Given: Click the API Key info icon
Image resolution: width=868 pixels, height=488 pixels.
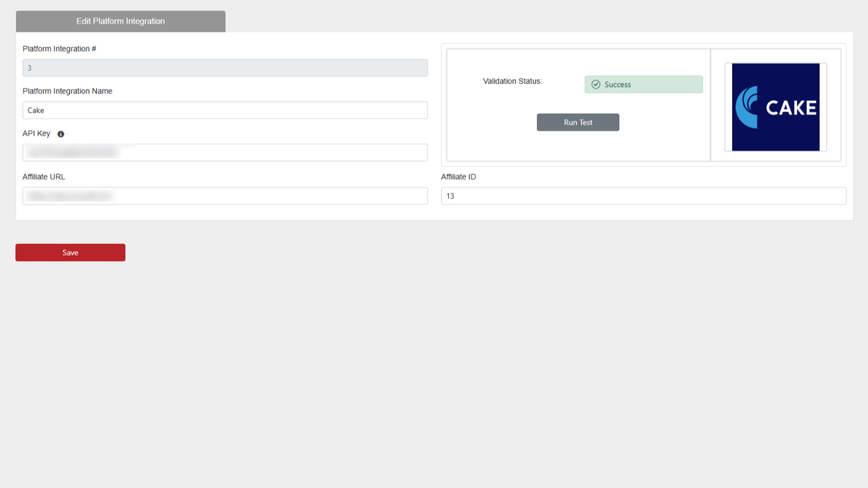Looking at the screenshot, I should coord(61,134).
